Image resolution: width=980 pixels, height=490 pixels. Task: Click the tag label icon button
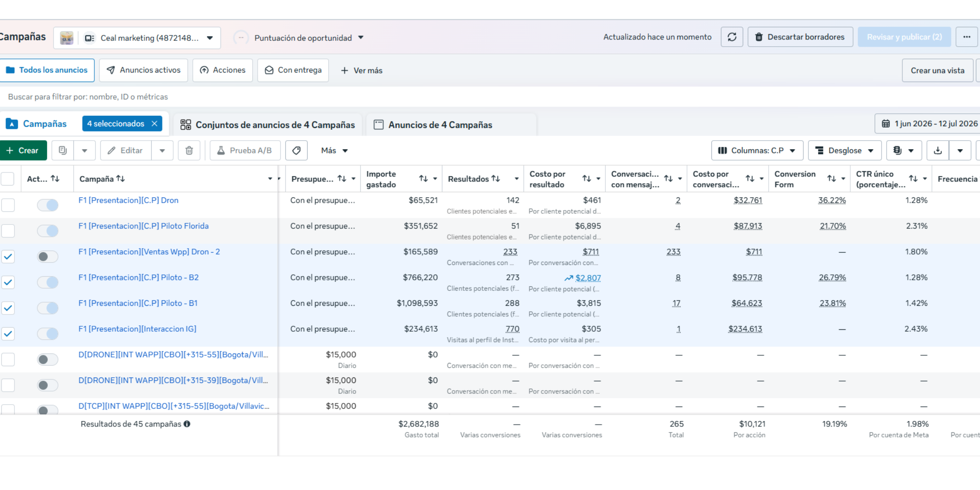[296, 151]
